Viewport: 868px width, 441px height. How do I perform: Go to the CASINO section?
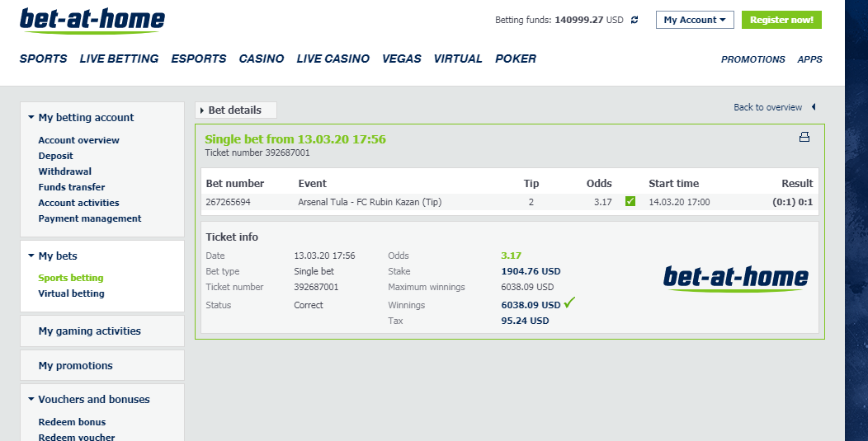click(x=262, y=59)
